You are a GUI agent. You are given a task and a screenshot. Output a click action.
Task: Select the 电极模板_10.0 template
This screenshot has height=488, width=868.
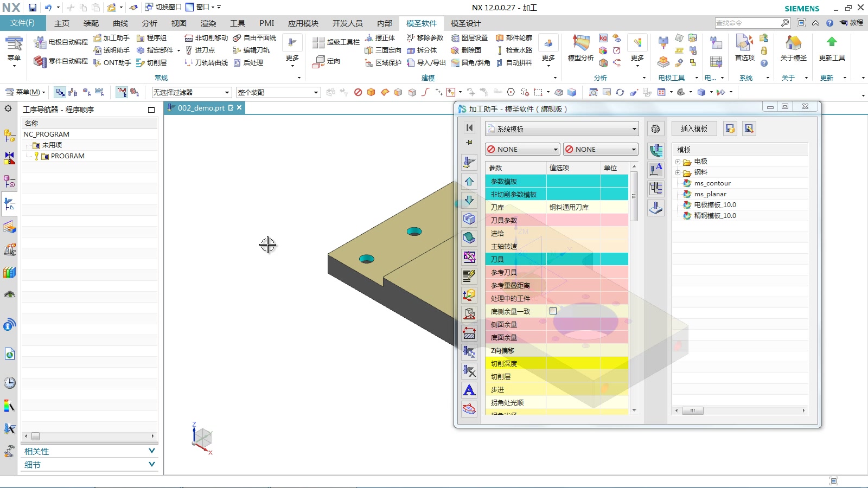[715, 205]
